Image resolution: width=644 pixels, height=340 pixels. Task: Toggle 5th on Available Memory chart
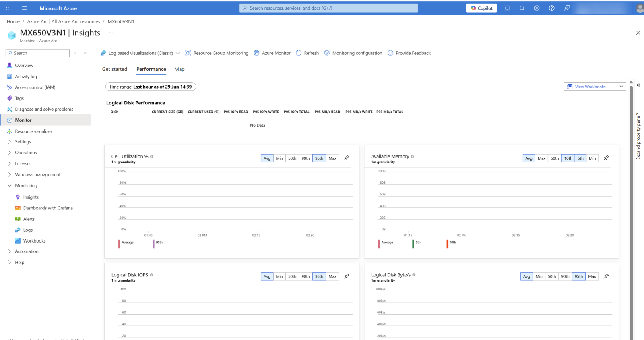[x=580, y=158]
